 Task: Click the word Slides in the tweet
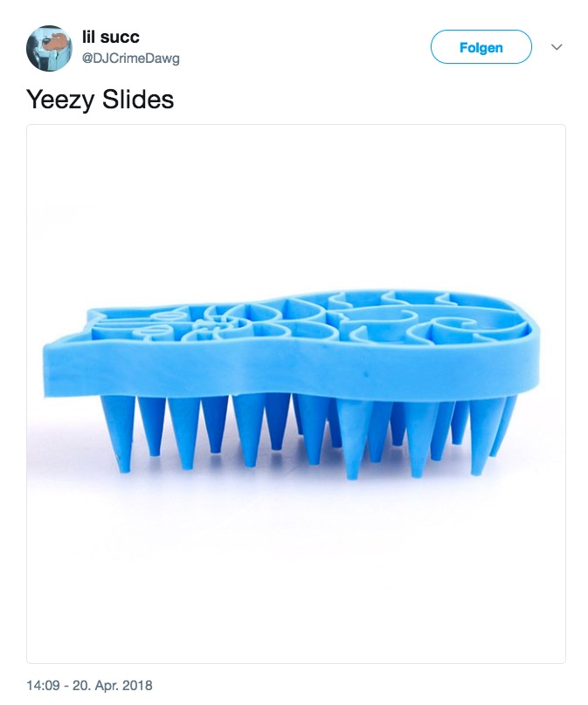137,100
